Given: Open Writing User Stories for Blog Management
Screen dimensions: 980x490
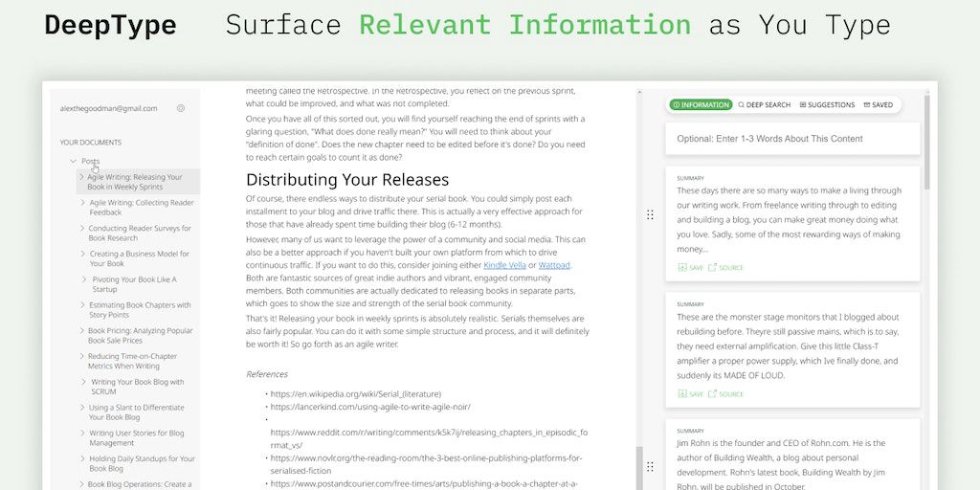Looking at the screenshot, I should tap(136, 438).
